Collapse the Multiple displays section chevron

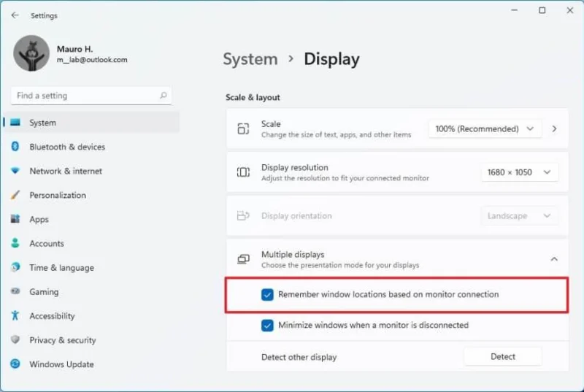pos(554,259)
